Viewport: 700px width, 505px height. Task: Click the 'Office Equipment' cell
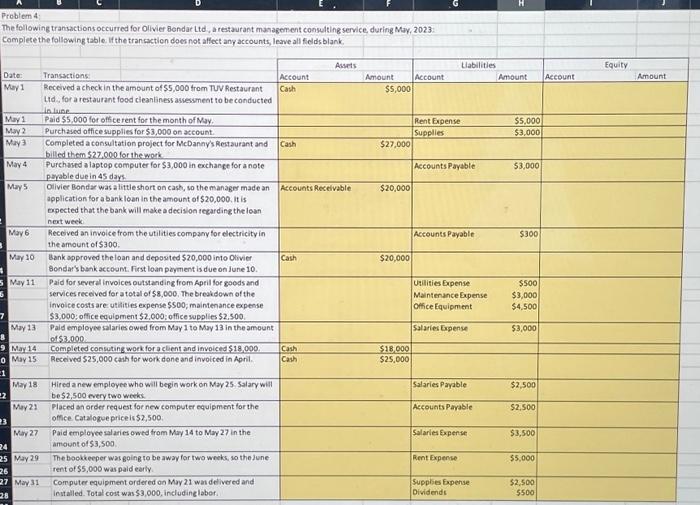tap(442, 307)
